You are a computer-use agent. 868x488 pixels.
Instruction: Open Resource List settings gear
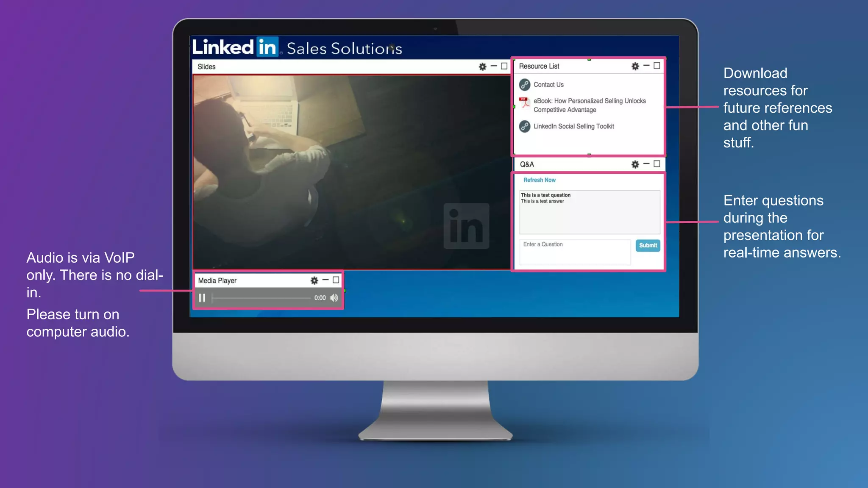tap(635, 66)
